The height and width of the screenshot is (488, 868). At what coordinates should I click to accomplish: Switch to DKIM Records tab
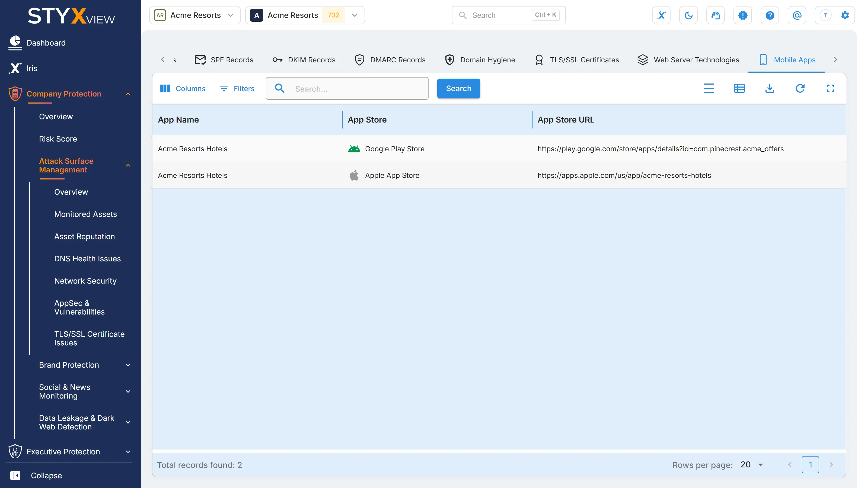tap(304, 60)
